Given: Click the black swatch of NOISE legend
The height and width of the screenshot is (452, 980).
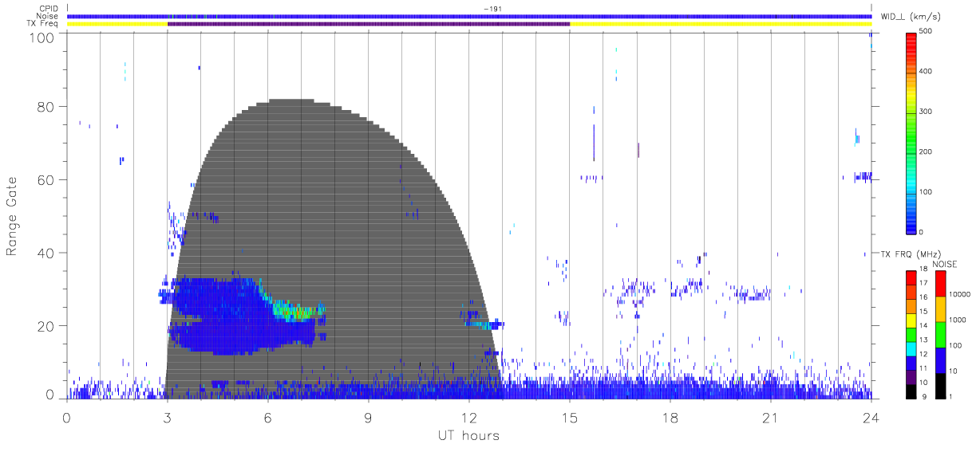Looking at the screenshot, I should coord(940,385).
